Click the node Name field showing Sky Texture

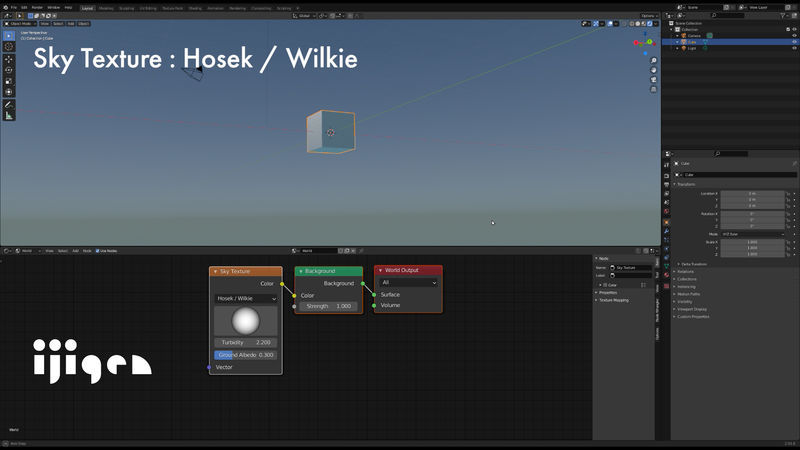[631, 268]
